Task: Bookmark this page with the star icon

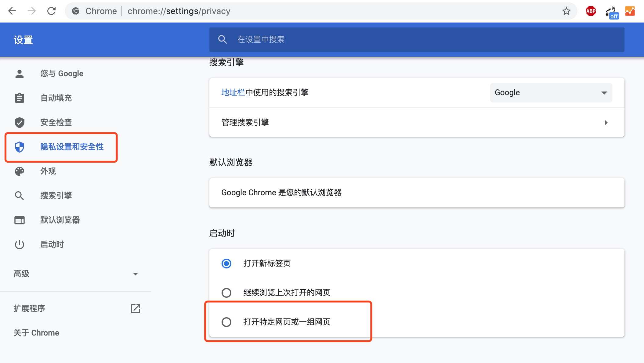Action: tap(566, 11)
